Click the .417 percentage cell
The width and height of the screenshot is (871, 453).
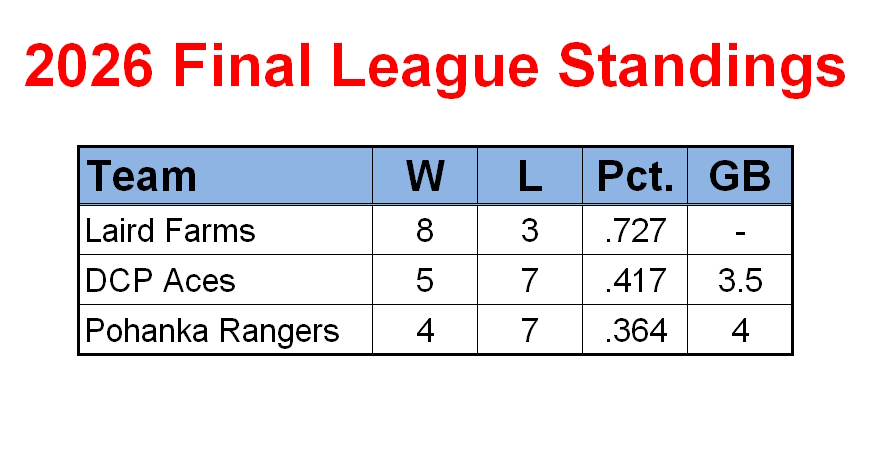(635, 280)
